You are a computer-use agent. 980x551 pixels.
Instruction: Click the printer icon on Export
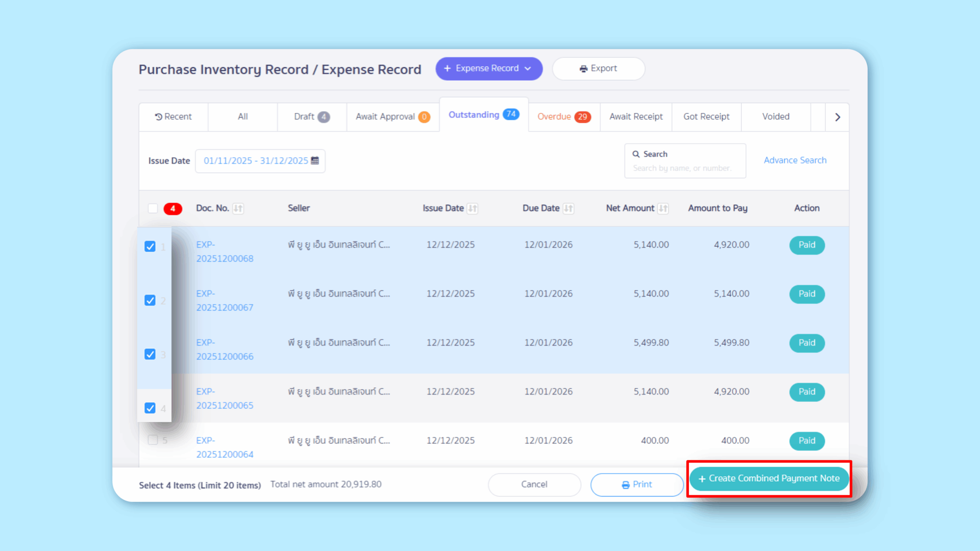[583, 68]
